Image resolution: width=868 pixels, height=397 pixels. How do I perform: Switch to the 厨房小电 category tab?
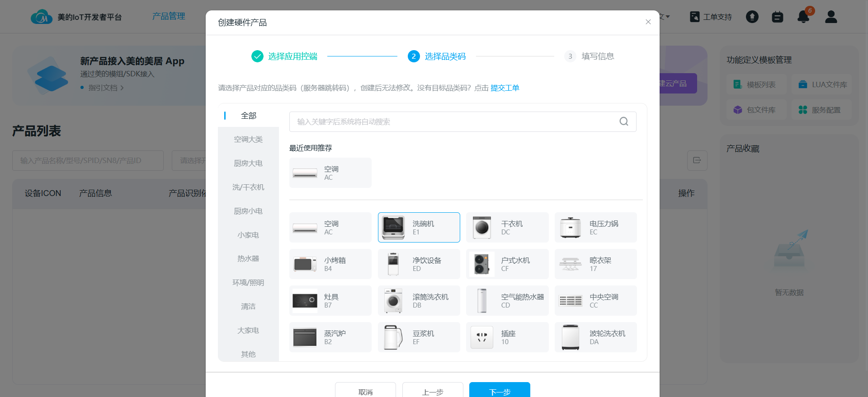pos(248,211)
